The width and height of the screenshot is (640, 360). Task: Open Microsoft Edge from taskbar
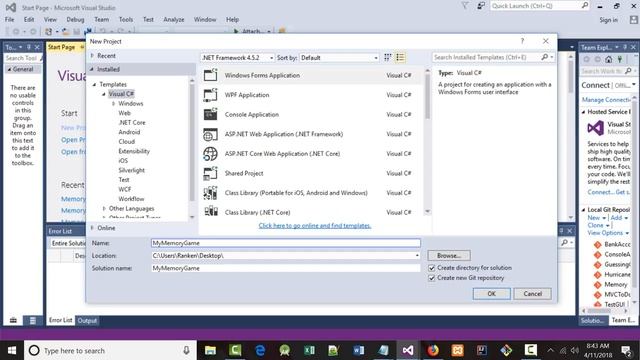(260, 350)
